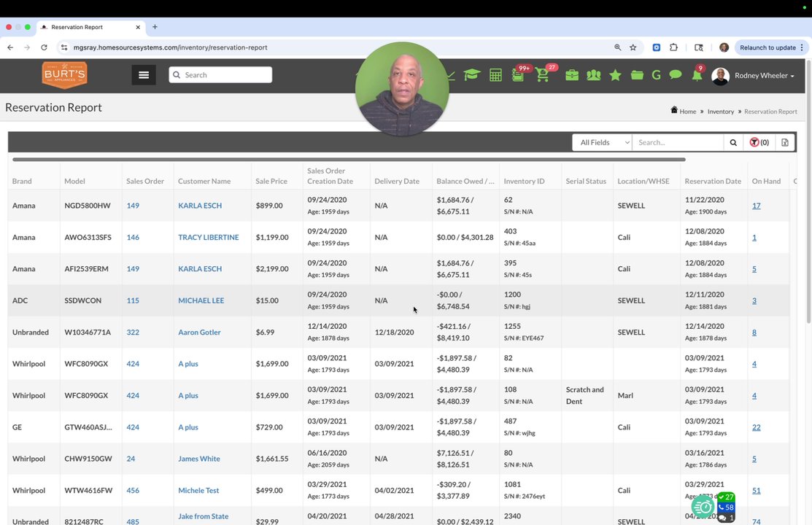812x525 pixels.
Task: Click the Burt's Appliances logo
Action: [x=65, y=75]
